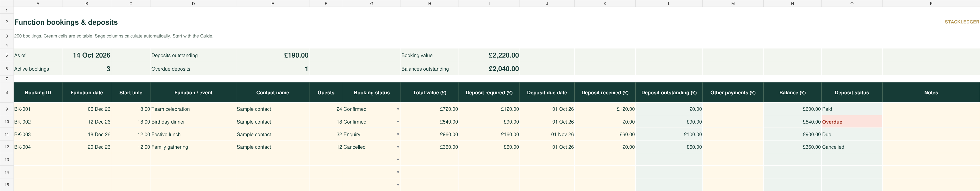Open the status dropdown in row 13
The height and width of the screenshot is (191, 980).
pos(398,159)
